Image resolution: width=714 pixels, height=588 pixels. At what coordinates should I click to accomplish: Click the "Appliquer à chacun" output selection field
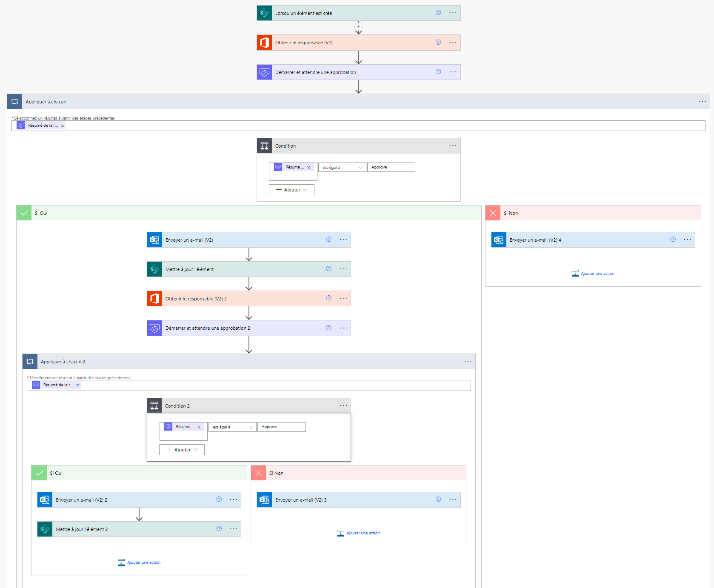click(358, 126)
